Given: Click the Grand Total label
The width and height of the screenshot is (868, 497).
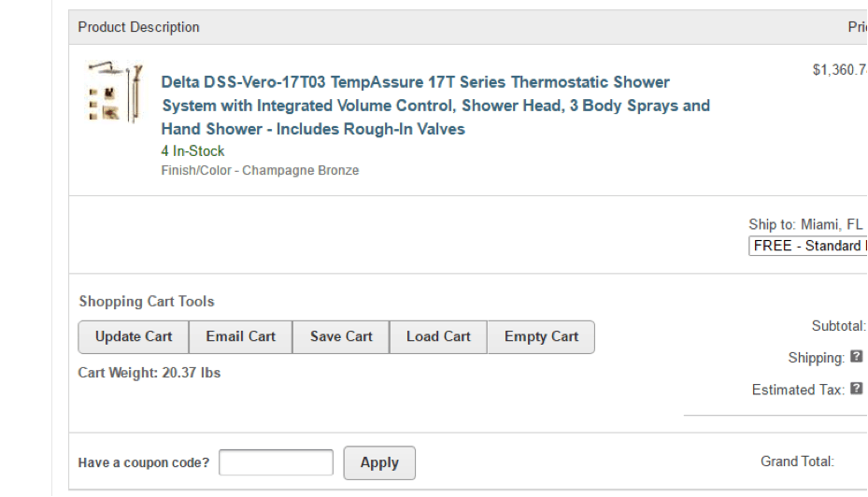Looking at the screenshot, I should point(797,461).
